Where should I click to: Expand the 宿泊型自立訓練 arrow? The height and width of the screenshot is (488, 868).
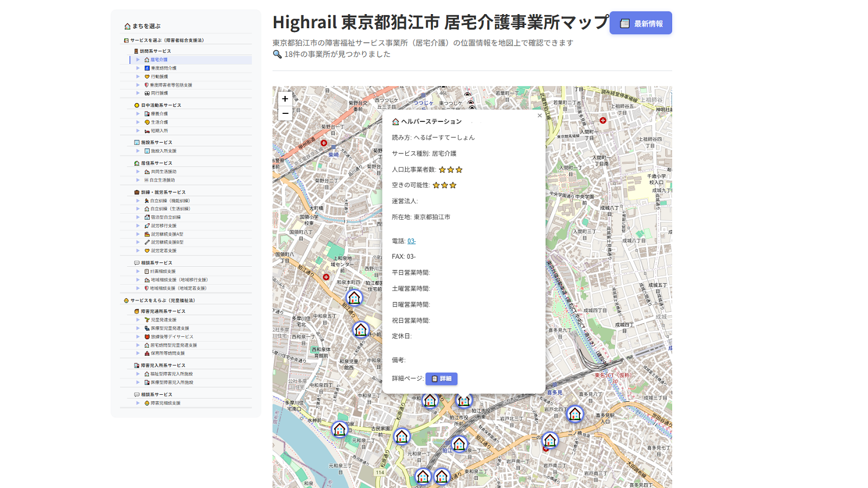click(138, 217)
